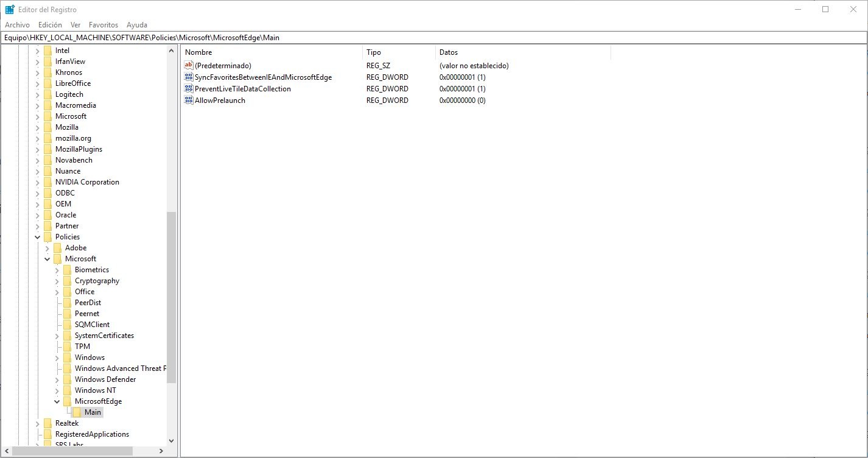
Task: Click the Cryptography folder icon
Action: (x=67, y=281)
